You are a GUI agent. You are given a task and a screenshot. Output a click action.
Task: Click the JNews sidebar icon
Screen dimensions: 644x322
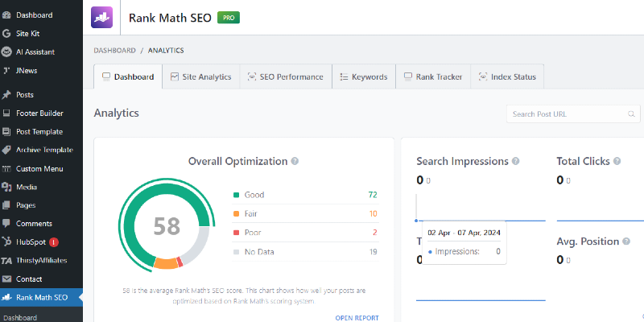click(x=6, y=71)
